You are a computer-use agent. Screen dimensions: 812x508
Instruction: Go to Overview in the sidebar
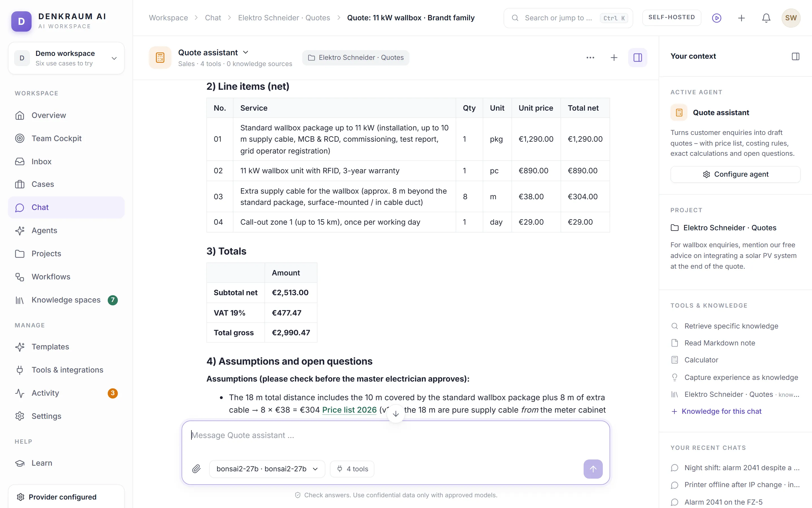point(66,115)
